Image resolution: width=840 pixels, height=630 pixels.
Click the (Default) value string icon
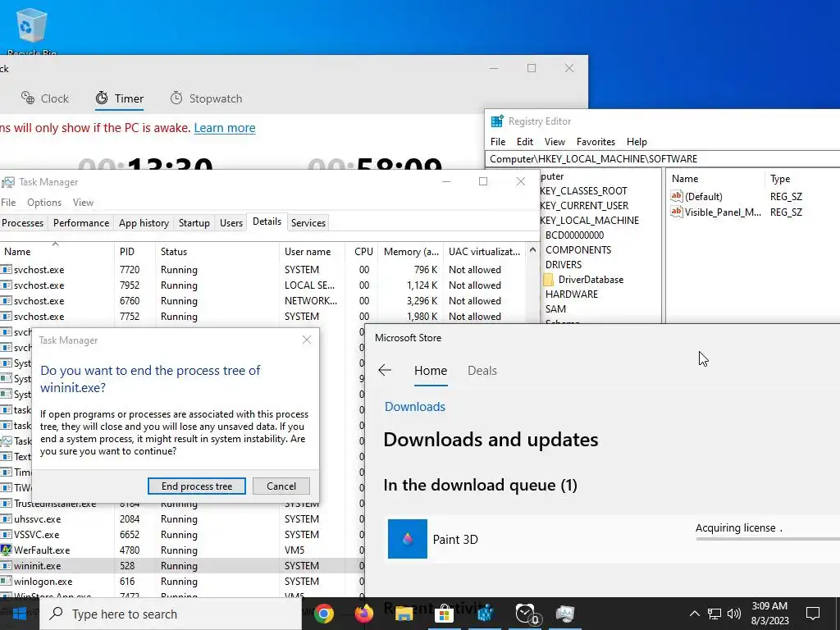coord(677,196)
